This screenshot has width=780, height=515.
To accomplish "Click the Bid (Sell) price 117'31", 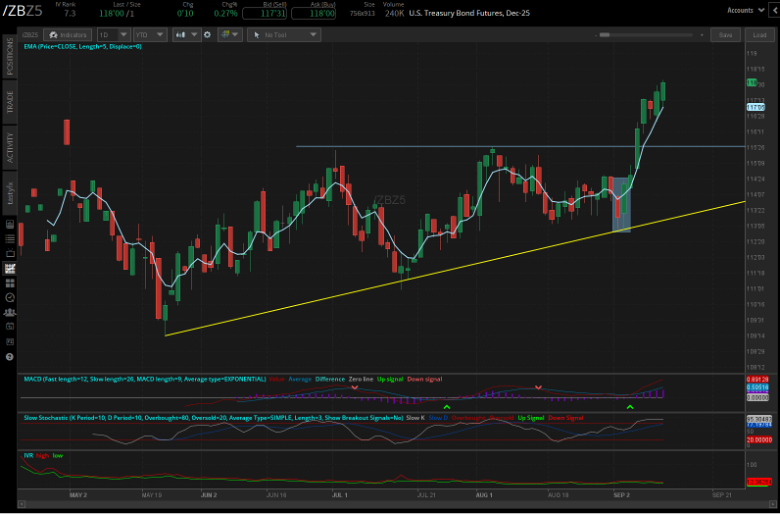I will [264, 13].
